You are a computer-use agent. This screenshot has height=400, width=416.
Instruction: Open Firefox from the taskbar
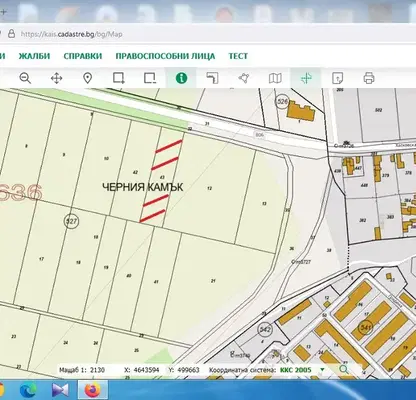click(92, 390)
